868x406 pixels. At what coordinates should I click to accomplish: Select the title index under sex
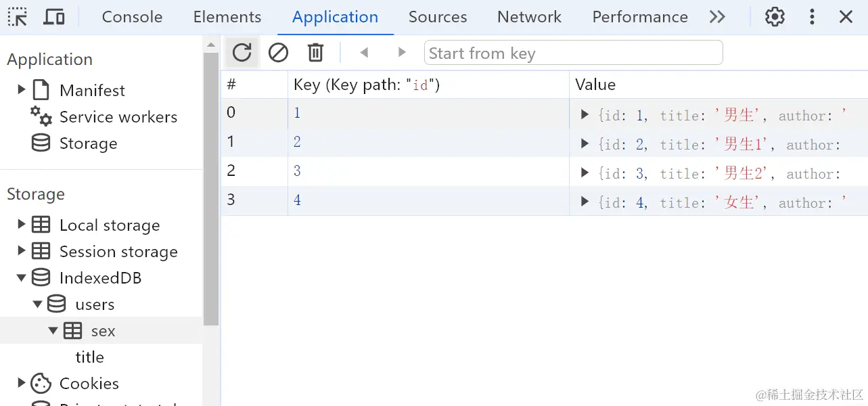[89, 357]
